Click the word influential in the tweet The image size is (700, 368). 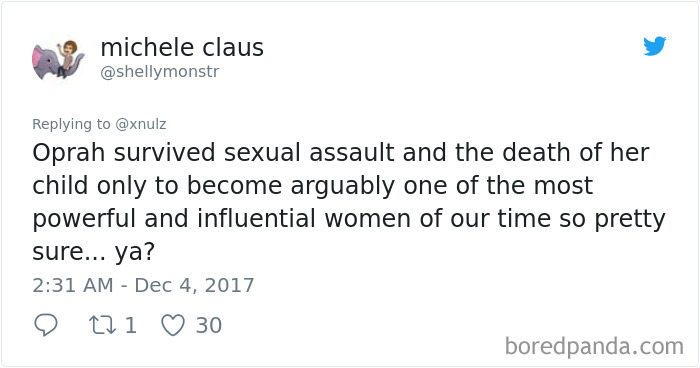256,218
